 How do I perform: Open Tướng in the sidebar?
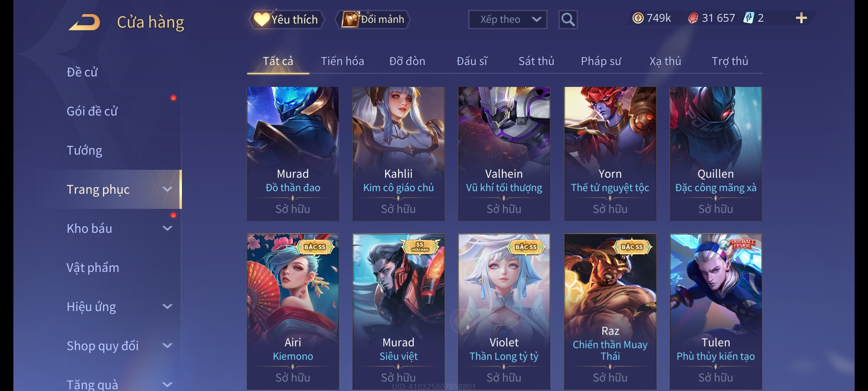click(x=84, y=150)
